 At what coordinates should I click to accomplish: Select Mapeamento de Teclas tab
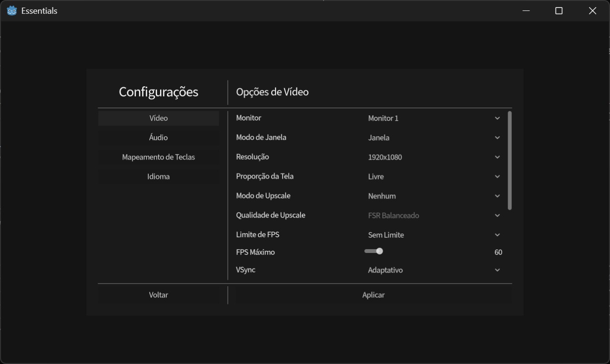[x=159, y=157]
